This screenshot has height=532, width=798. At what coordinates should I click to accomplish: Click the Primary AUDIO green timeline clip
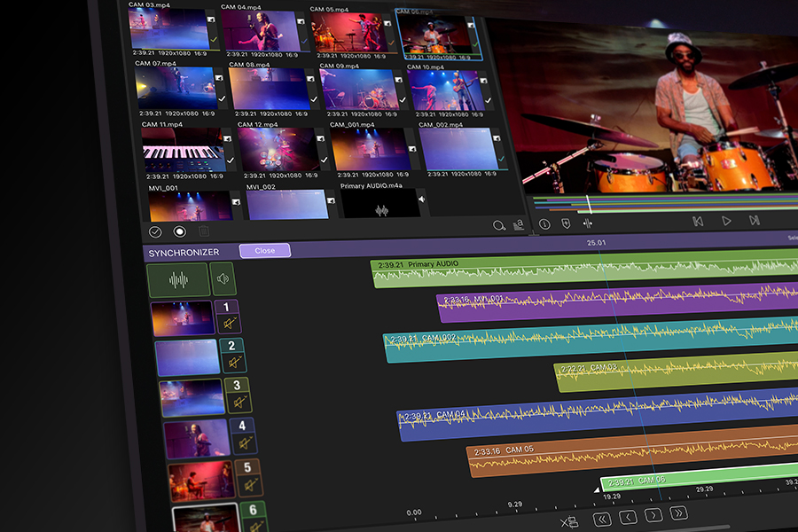coord(585,270)
